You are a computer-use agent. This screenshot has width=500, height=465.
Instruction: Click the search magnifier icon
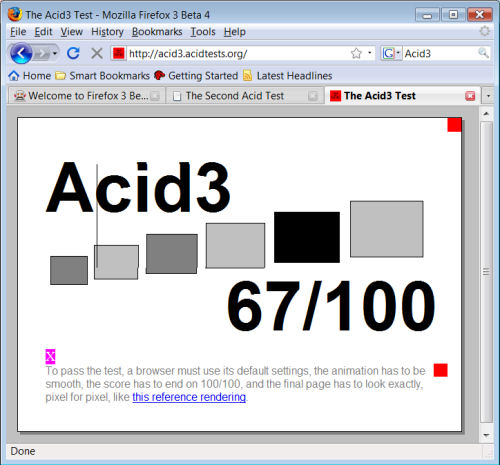coord(483,53)
